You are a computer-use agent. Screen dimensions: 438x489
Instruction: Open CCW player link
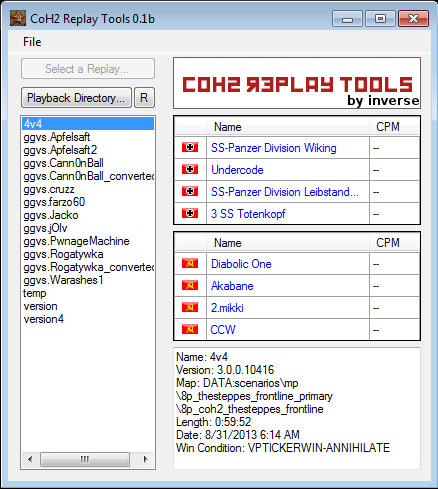click(223, 330)
